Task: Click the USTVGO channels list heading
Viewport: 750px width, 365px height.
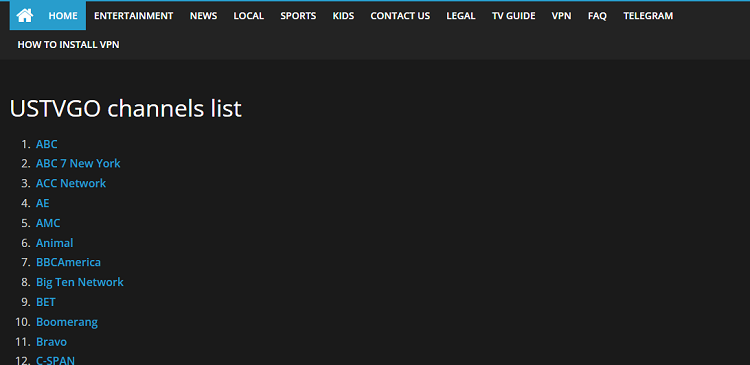Action: [x=125, y=109]
